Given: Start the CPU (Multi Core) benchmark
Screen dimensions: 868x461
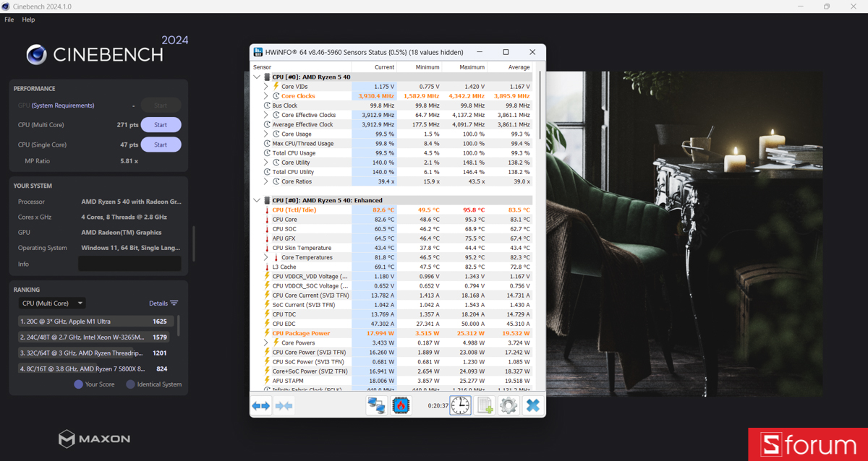Looking at the screenshot, I should tap(161, 125).
